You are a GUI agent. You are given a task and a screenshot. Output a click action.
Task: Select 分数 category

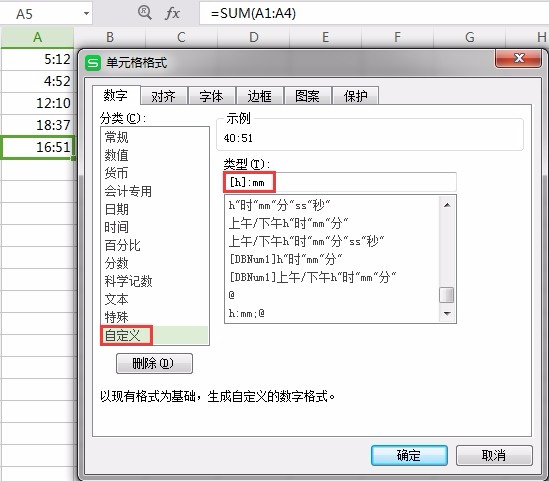point(154,263)
